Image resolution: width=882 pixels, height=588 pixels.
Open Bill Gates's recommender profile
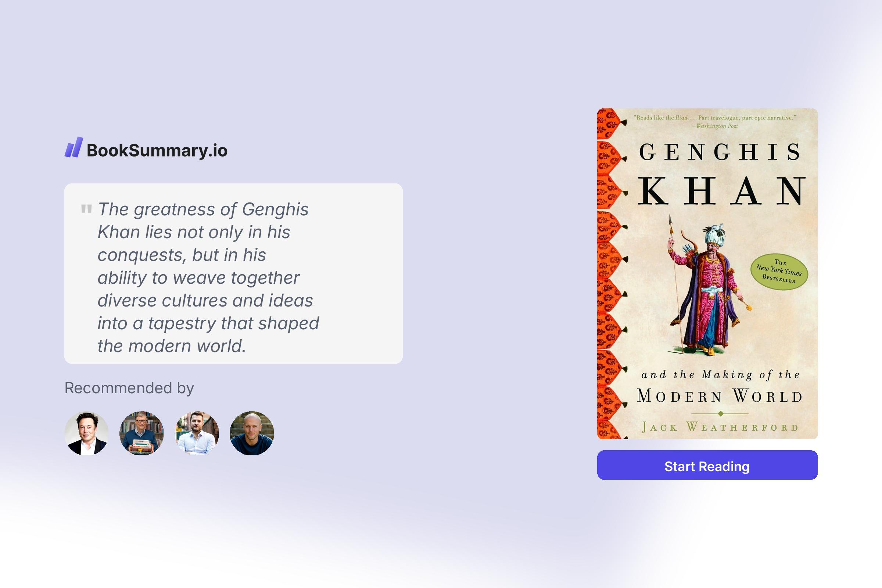(142, 433)
